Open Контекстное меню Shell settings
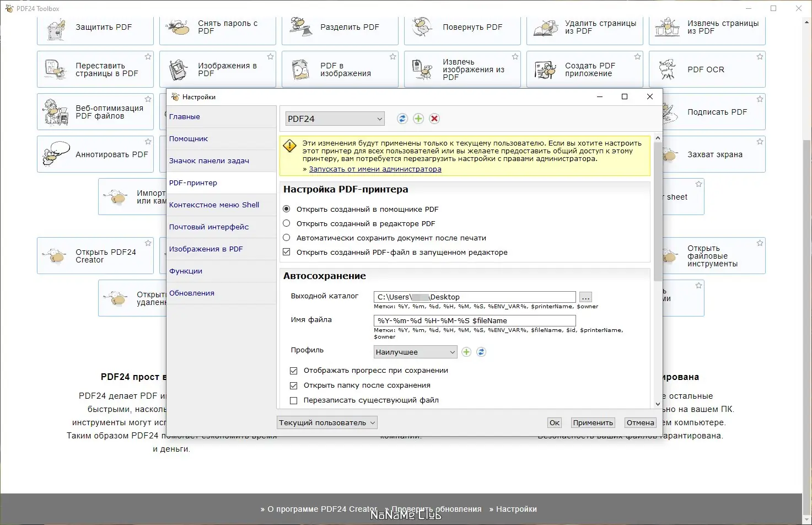The width and height of the screenshot is (812, 525). click(x=221, y=205)
